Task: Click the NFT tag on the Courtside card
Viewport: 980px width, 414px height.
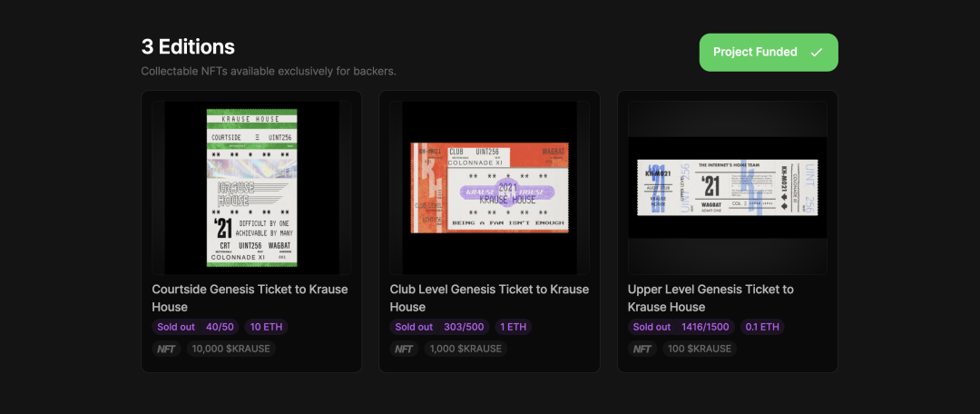Action: [166, 349]
